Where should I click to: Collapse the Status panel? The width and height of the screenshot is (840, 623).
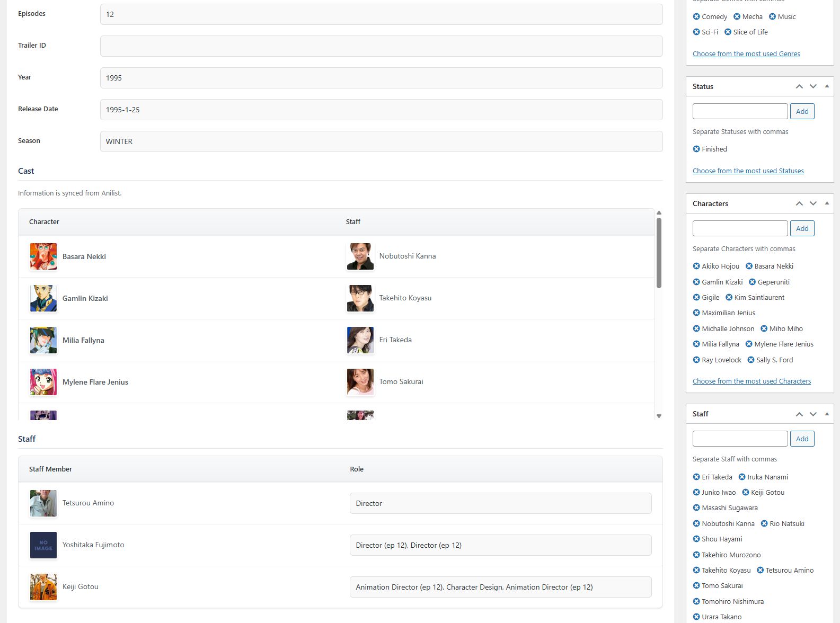(827, 86)
